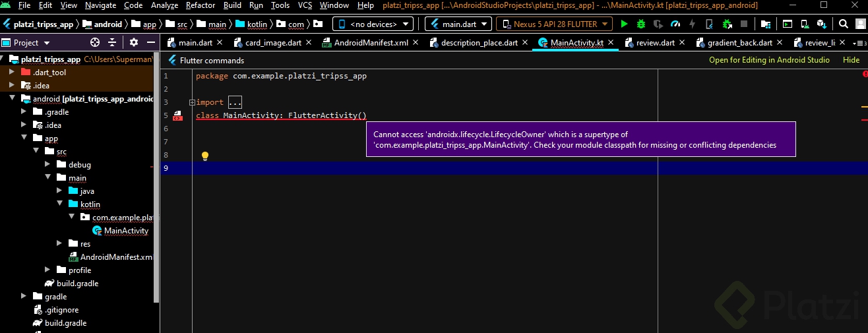This screenshot has width=868, height=333.
Task: Close the main.dart tab
Action: [220, 43]
